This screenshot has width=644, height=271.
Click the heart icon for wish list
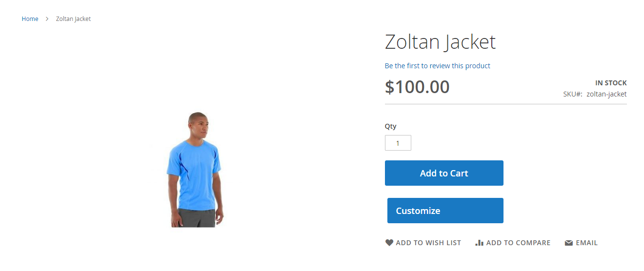389,243
